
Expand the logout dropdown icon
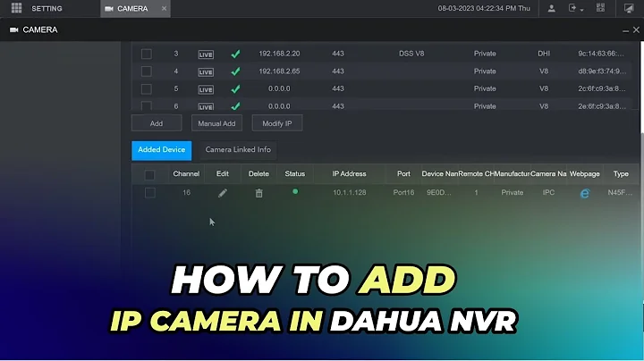[576, 8]
